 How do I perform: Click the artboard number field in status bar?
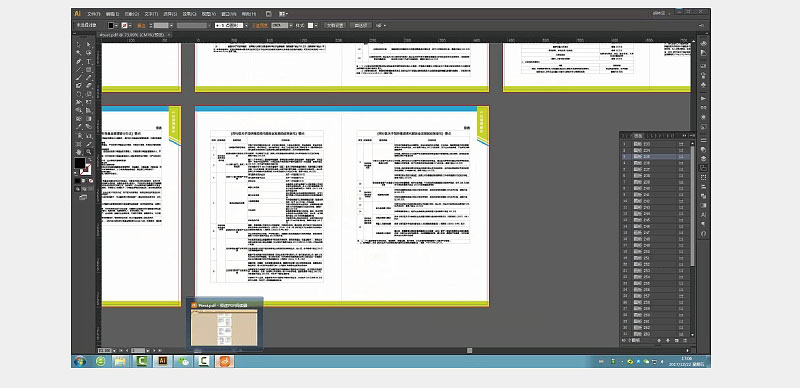(x=138, y=351)
